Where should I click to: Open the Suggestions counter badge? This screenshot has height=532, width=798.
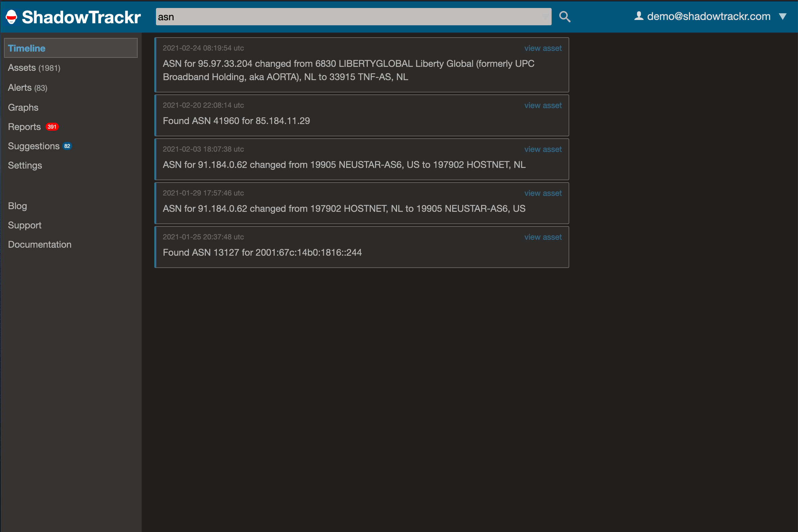tap(67, 146)
